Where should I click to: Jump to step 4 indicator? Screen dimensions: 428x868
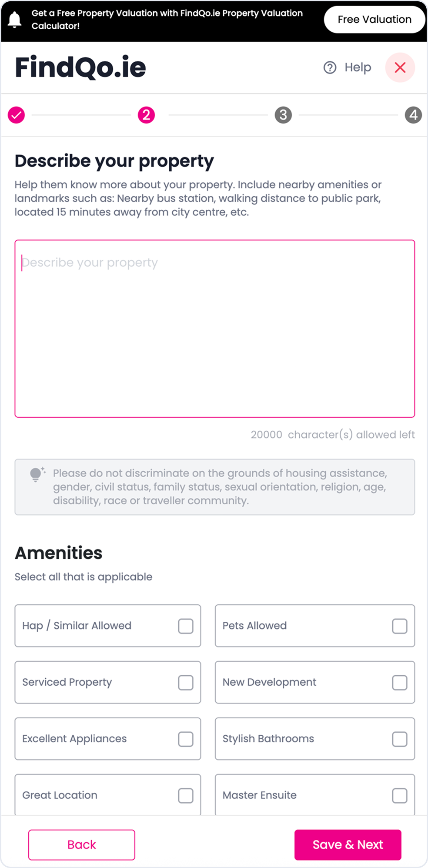413,115
